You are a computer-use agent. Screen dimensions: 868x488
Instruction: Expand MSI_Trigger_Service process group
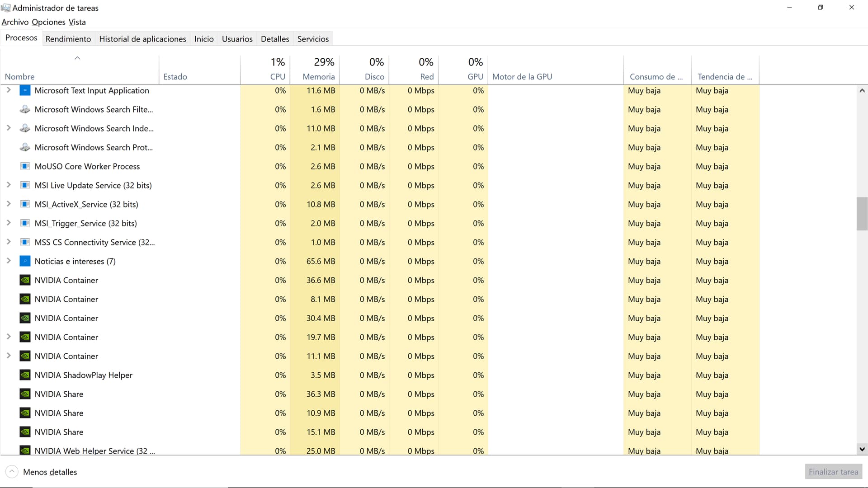[9, 223]
